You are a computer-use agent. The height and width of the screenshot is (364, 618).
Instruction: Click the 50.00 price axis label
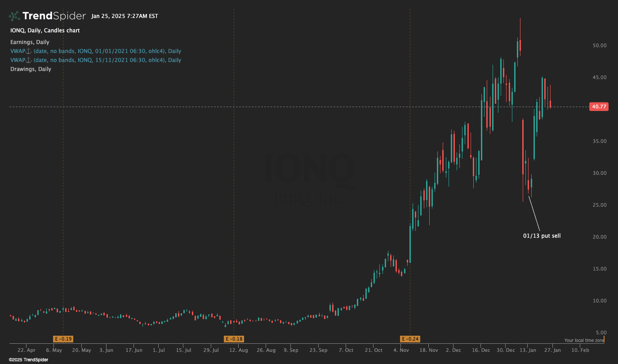(600, 45)
